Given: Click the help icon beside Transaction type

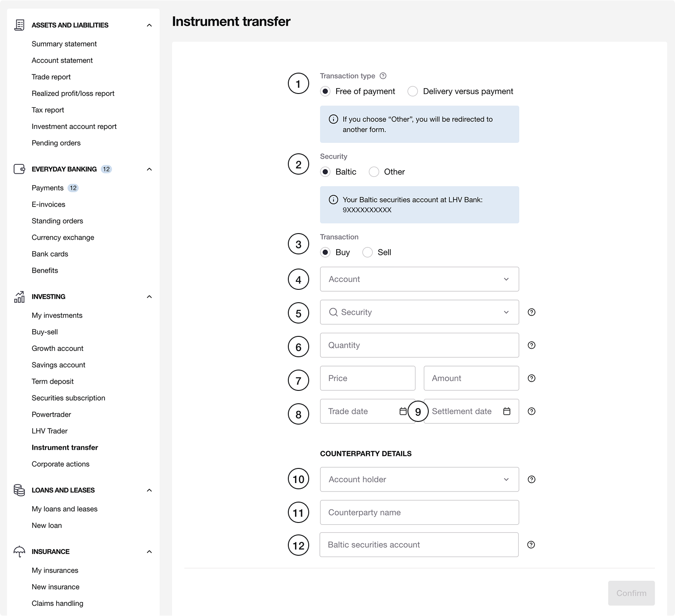Looking at the screenshot, I should tap(383, 76).
